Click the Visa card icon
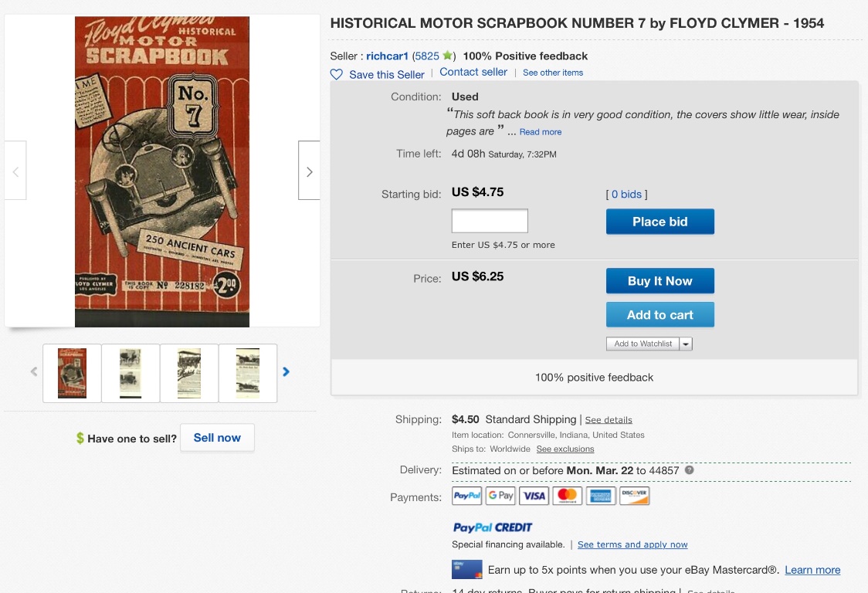868x593 pixels. pos(534,496)
